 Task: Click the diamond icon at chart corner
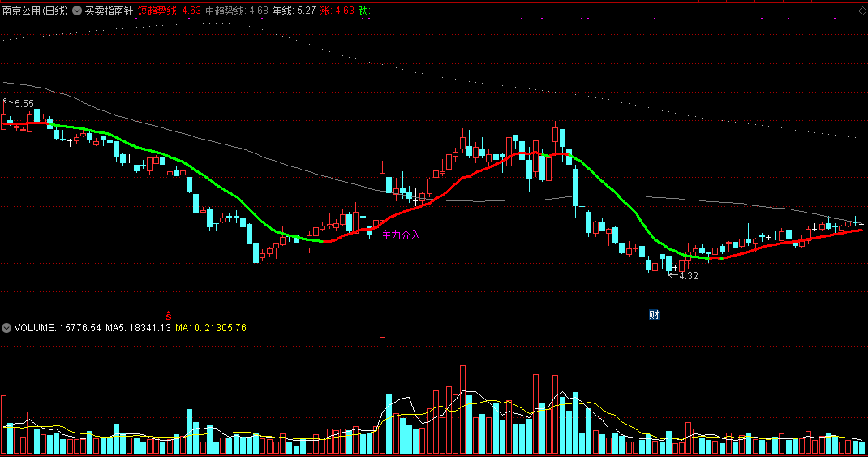coord(862,11)
